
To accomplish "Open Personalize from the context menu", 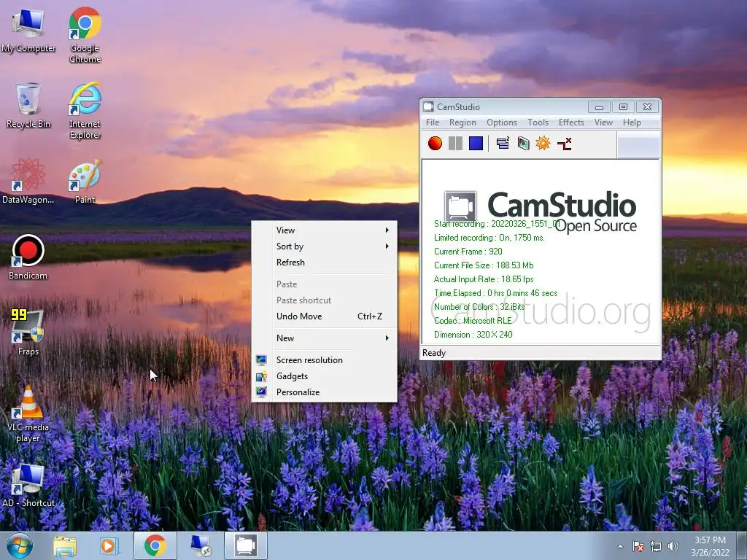I will click(x=325, y=392).
